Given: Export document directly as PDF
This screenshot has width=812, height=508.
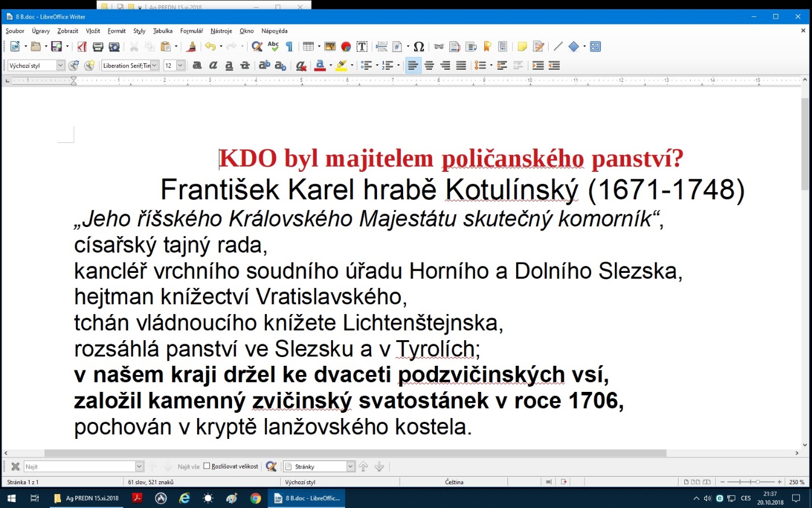Looking at the screenshot, I should (82, 47).
